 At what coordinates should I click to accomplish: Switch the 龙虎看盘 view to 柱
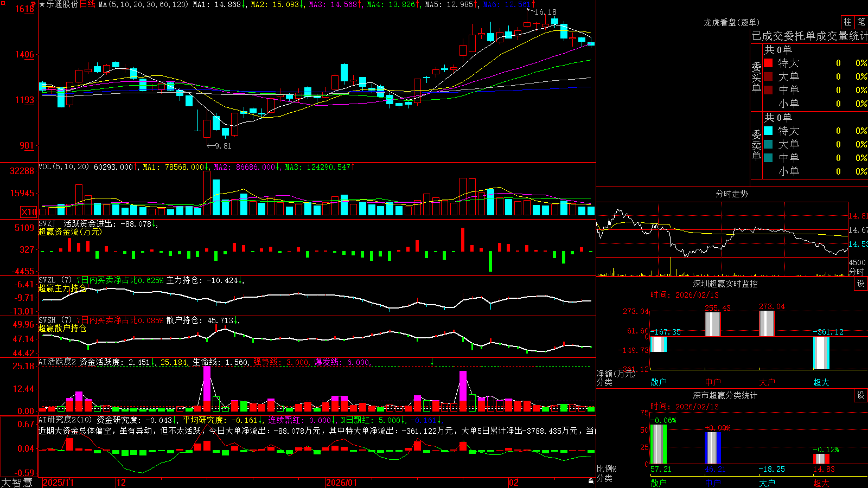tap(847, 22)
